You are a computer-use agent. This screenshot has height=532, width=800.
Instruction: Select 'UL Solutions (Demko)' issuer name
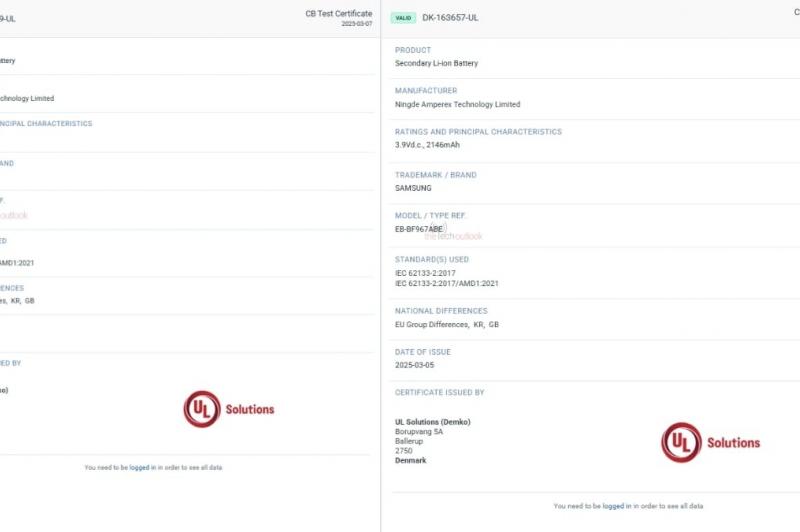pyautogui.click(x=433, y=422)
